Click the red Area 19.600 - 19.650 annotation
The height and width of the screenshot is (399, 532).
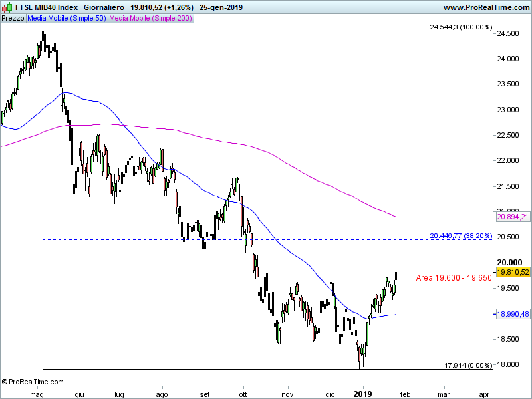454,278
